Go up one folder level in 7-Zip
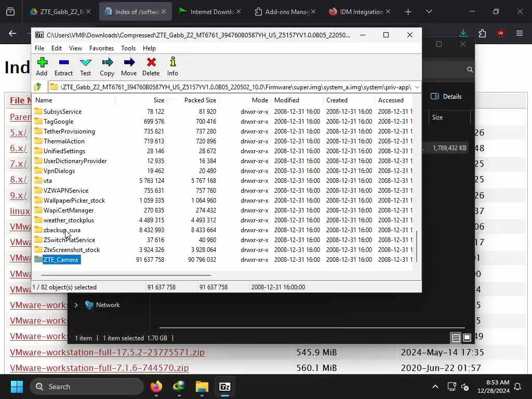This screenshot has height=399, width=532. (x=38, y=87)
